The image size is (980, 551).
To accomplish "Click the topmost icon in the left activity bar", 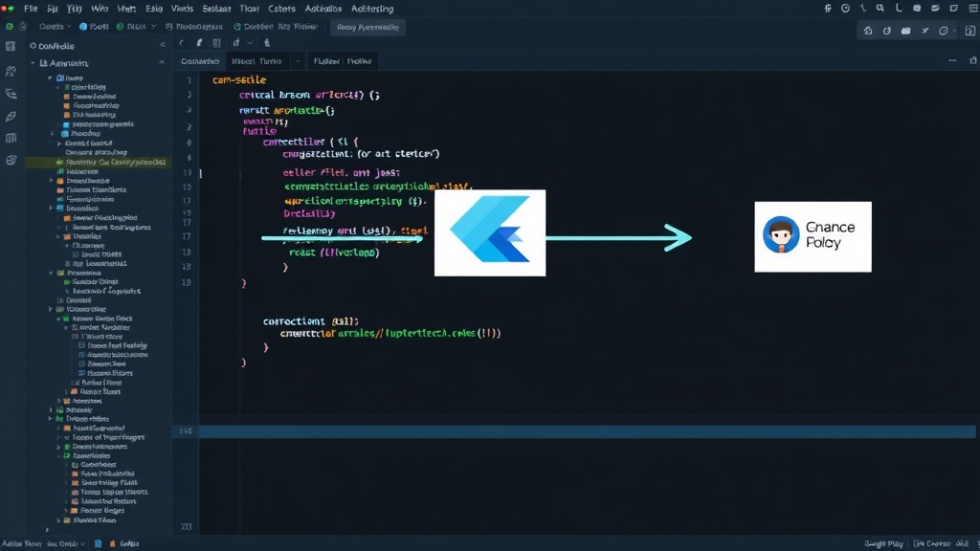I will pos(11,46).
